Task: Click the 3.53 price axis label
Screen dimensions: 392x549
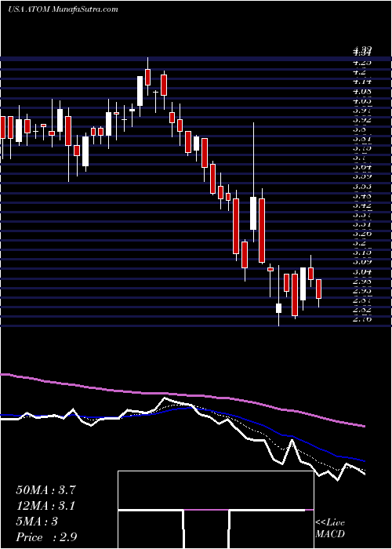Action: tap(361, 187)
